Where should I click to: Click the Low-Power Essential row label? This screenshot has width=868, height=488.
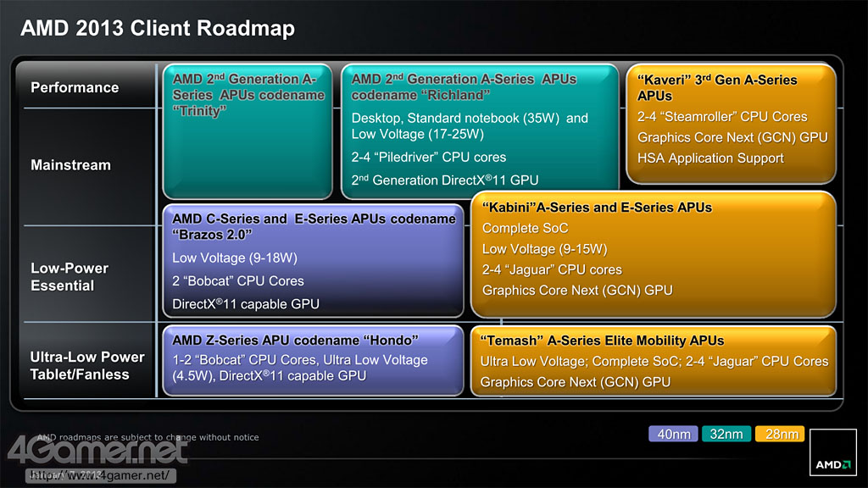pyautogui.click(x=70, y=277)
